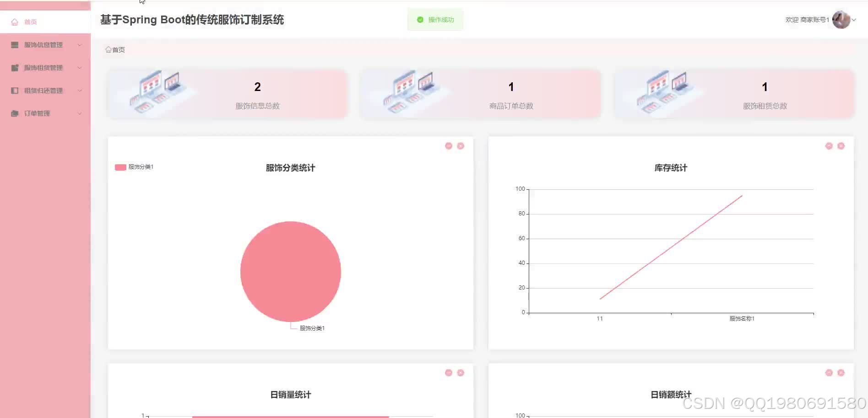Screen dimensions: 868x418
Task: Open 租赁归还管理 from the sidebar
Action: pos(44,90)
